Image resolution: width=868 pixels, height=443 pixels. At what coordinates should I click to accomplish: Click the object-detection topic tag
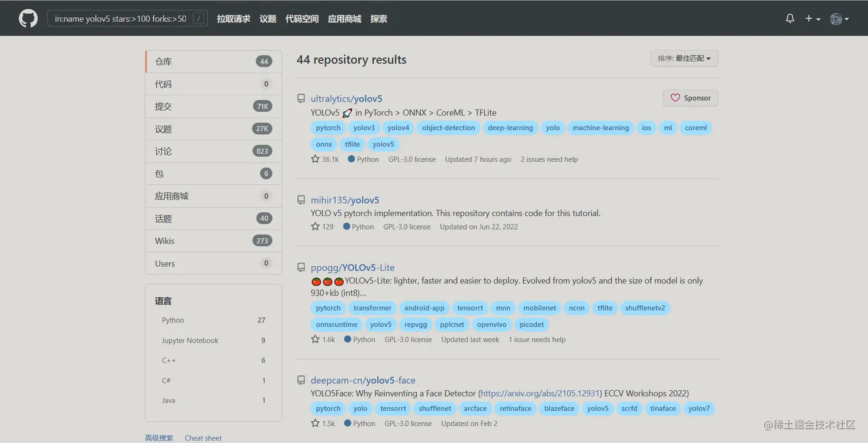(x=448, y=128)
